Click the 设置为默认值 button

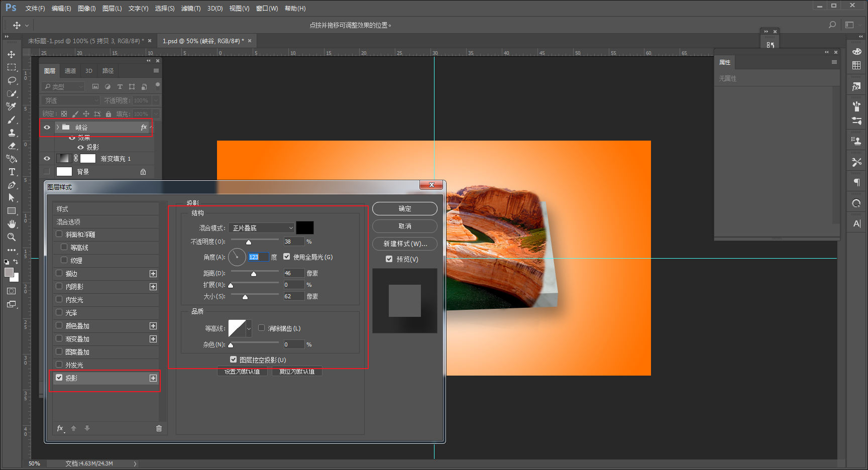click(x=242, y=372)
